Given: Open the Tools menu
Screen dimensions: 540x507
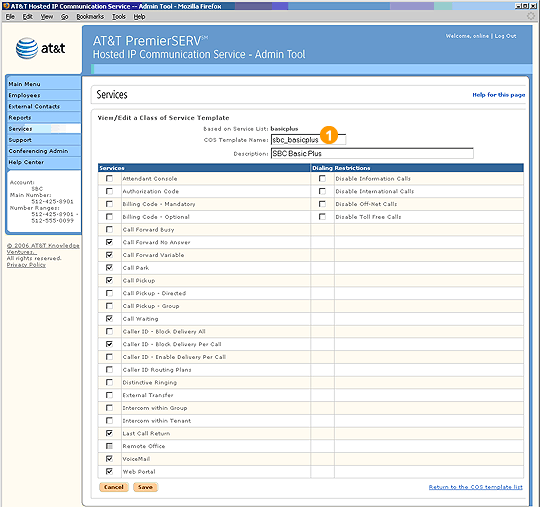Looking at the screenshot, I should [x=119, y=17].
